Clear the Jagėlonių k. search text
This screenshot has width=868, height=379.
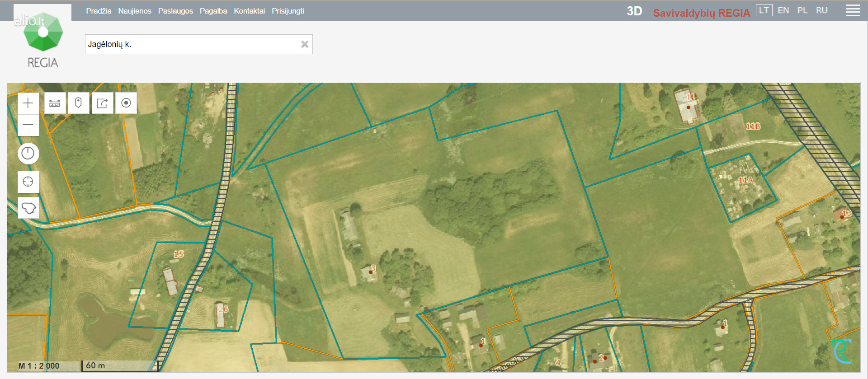click(305, 44)
